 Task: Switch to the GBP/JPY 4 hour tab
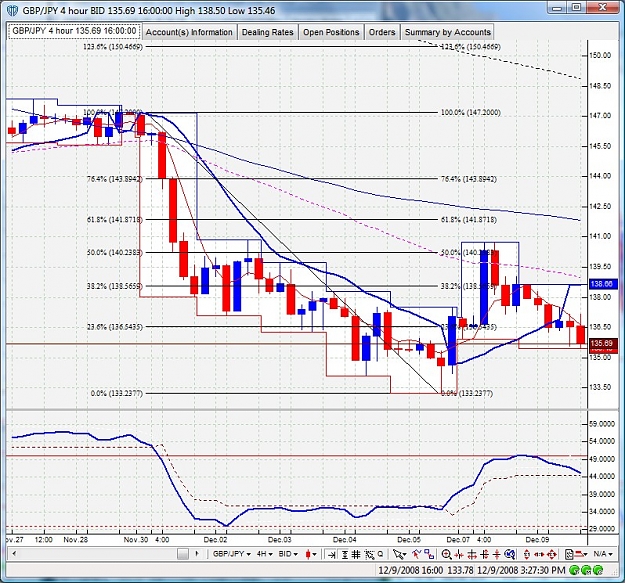tap(74, 31)
